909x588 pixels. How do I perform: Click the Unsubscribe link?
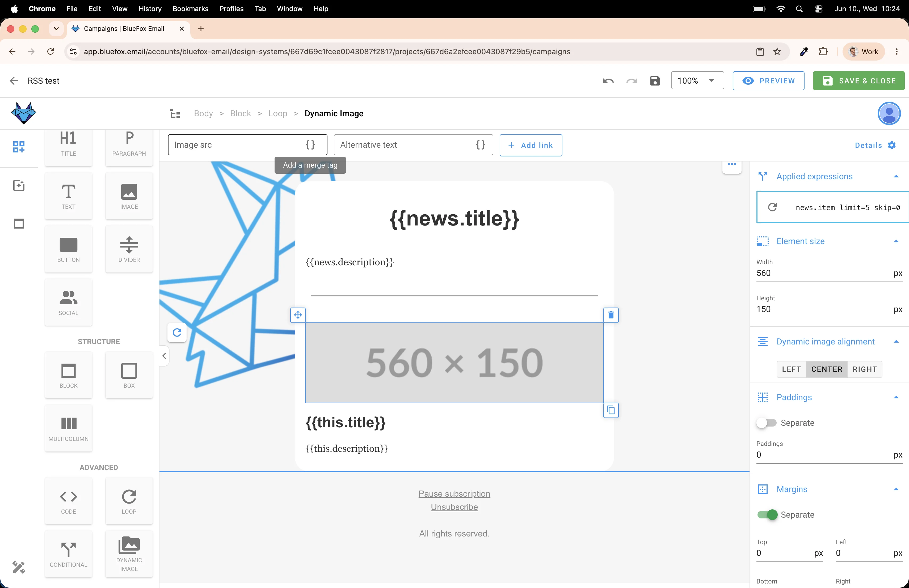(454, 507)
